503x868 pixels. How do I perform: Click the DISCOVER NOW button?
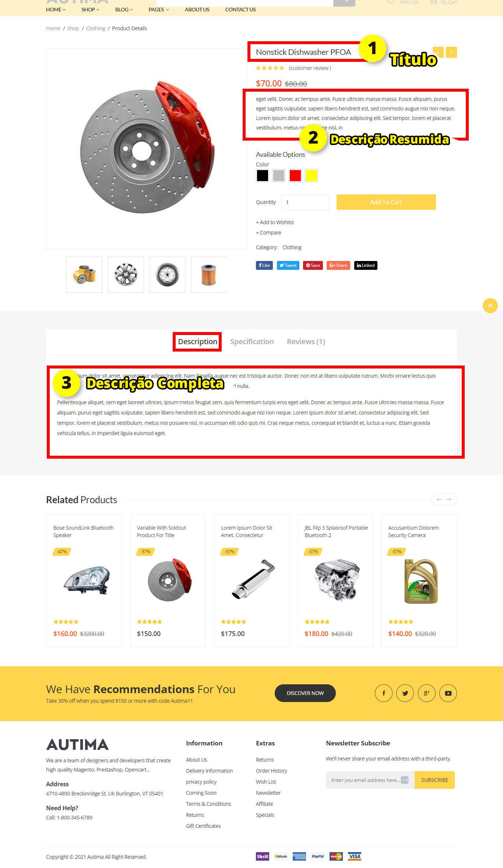(x=305, y=693)
